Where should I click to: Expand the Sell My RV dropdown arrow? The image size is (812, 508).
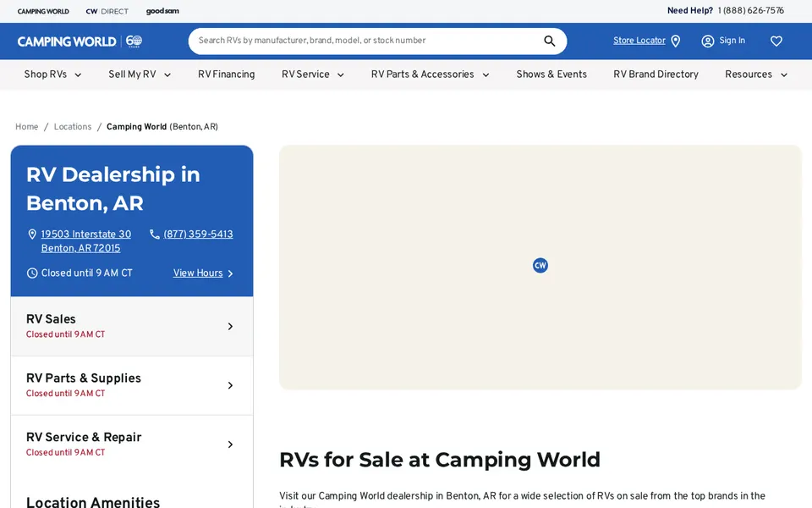click(x=167, y=75)
